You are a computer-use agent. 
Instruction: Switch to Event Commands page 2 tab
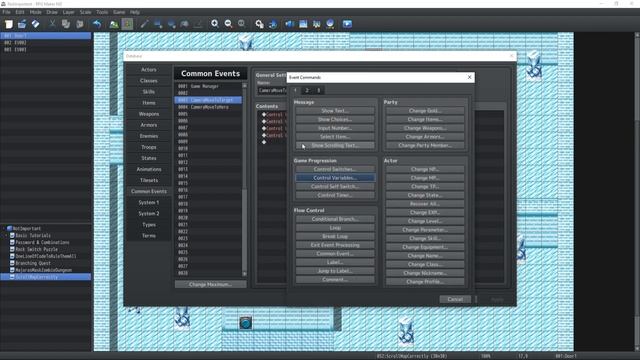pos(307,91)
